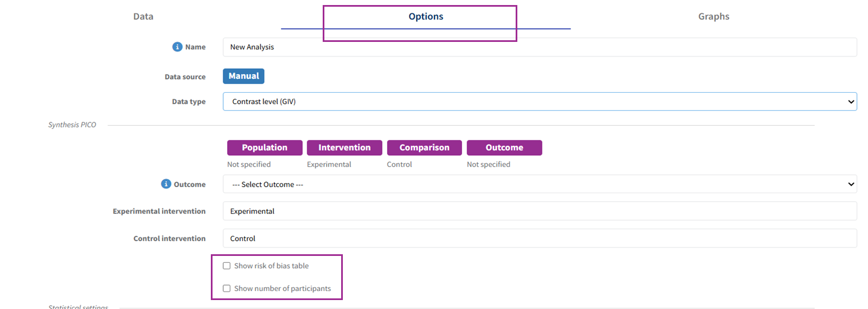Tick Show number of participants checkbox
This screenshot has width=868, height=309.
click(227, 288)
